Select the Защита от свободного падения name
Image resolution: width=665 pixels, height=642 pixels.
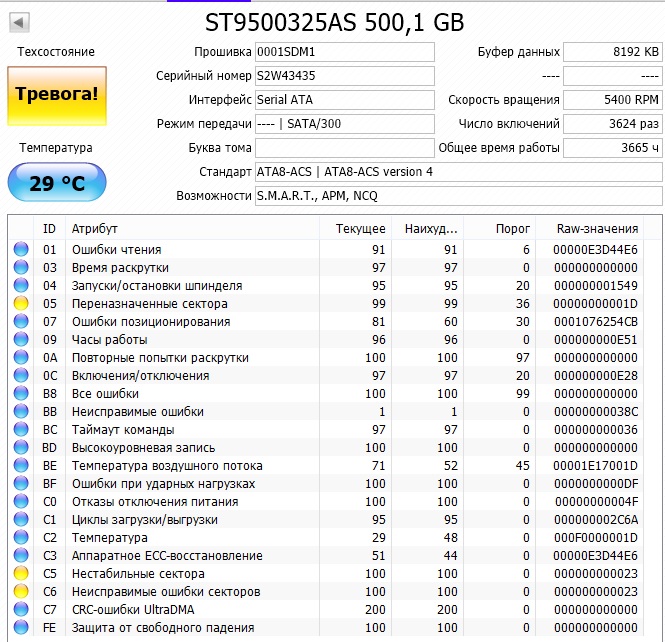point(163,628)
